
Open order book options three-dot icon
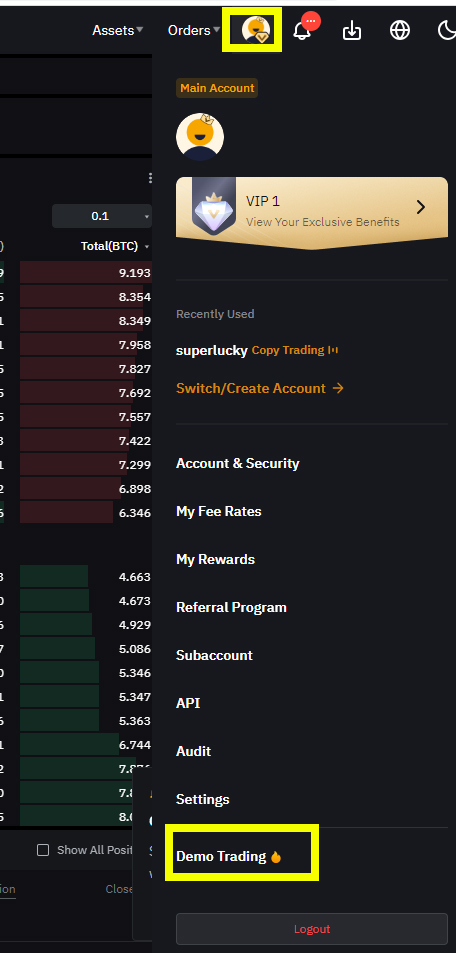pos(150,178)
